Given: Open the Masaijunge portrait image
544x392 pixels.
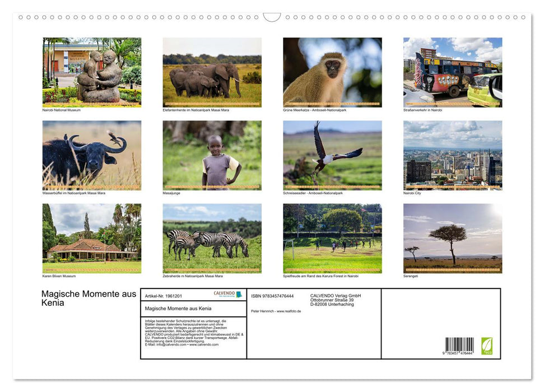Looking at the screenshot, I should pos(212,155).
